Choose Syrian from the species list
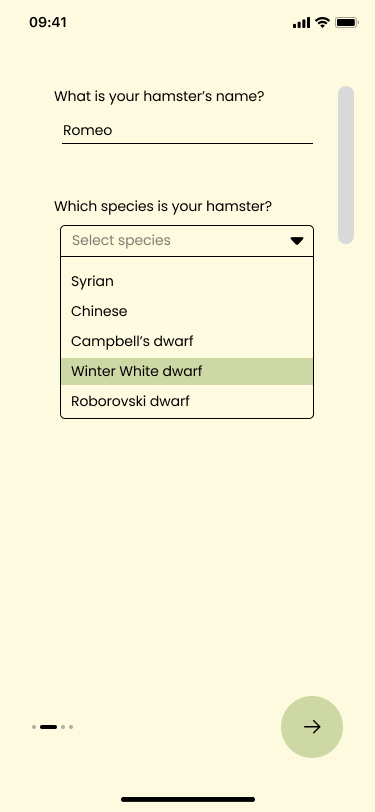The image size is (375, 812). coord(187,281)
